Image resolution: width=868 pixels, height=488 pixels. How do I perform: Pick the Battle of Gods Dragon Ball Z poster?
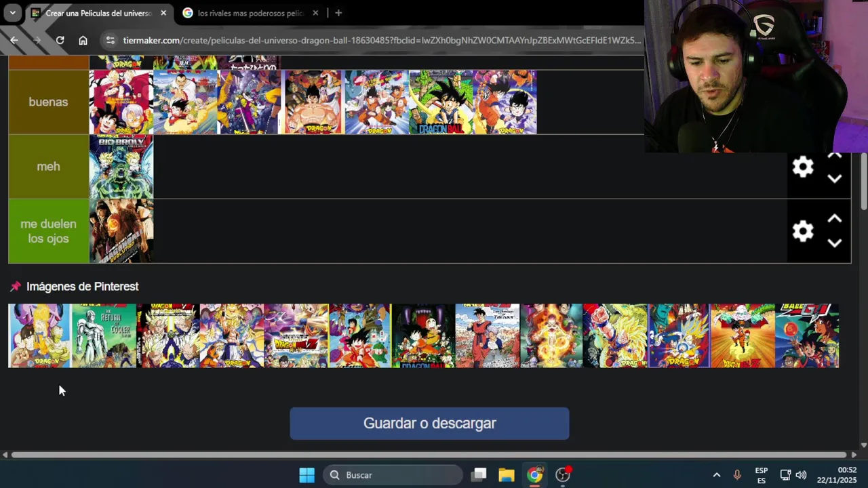[x=296, y=335]
